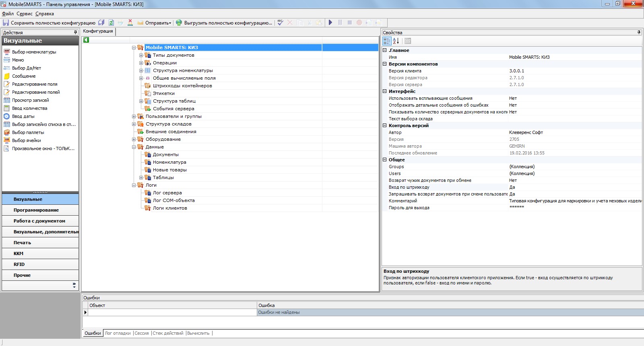Open the Сервис menu
644x346 pixels.
point(25,14)
